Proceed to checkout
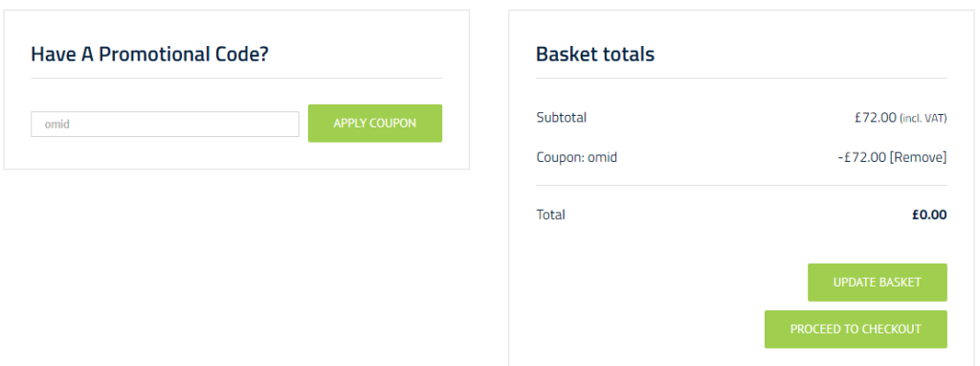Image resolution: width=980 pixels, height=366 pixels. click(856, 329)
